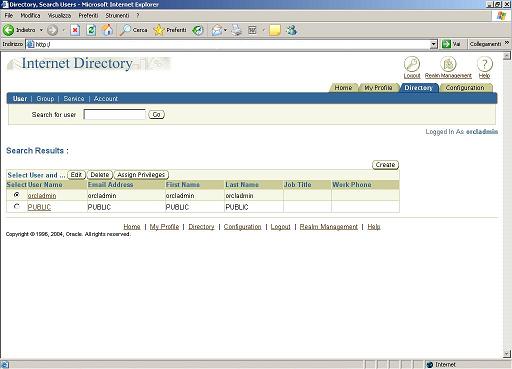Click the footer Help link
Screen dimensions: 512x369
(374, 227)
